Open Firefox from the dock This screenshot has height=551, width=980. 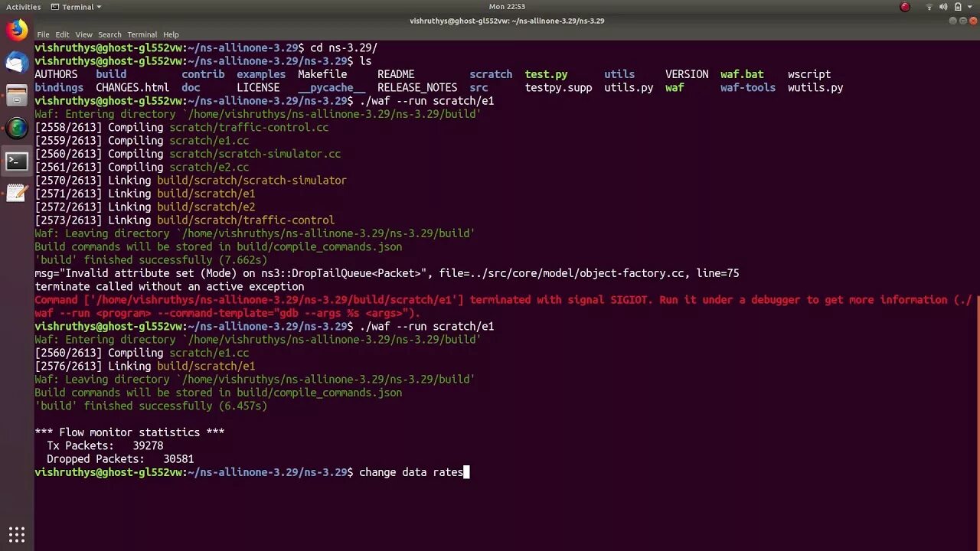click(x=17, y=31)
